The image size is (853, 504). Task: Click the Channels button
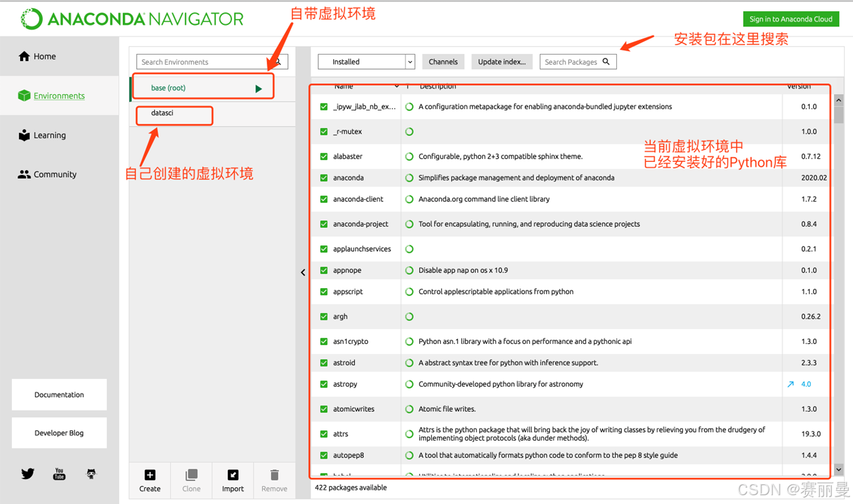(x=443, y=62)
